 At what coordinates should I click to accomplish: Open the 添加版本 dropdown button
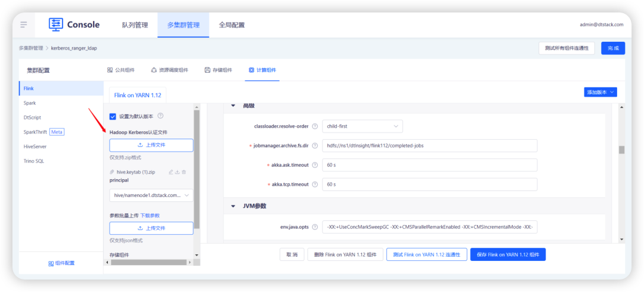pyautogui.click(x=600, y=92)
